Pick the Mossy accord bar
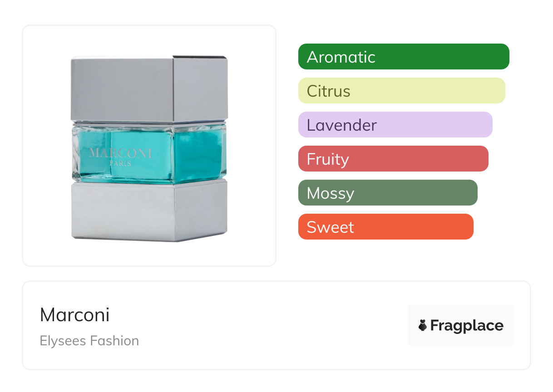 point(388,193)
